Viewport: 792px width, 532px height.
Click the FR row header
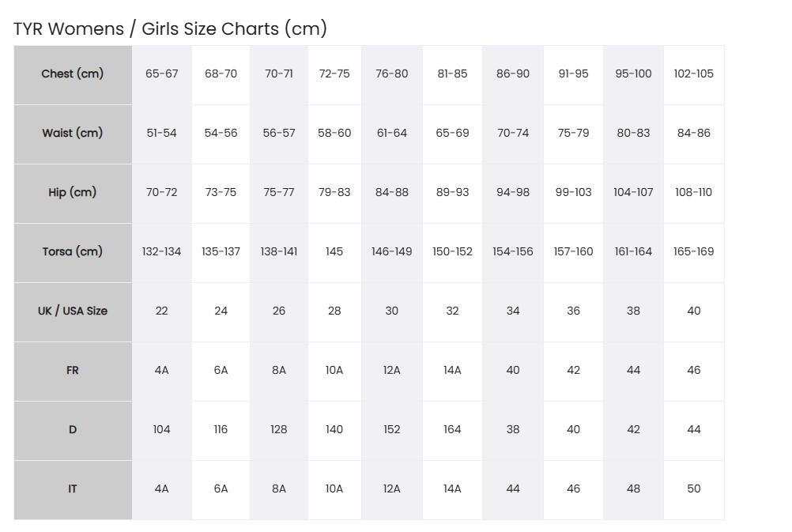tap(73, 371)
